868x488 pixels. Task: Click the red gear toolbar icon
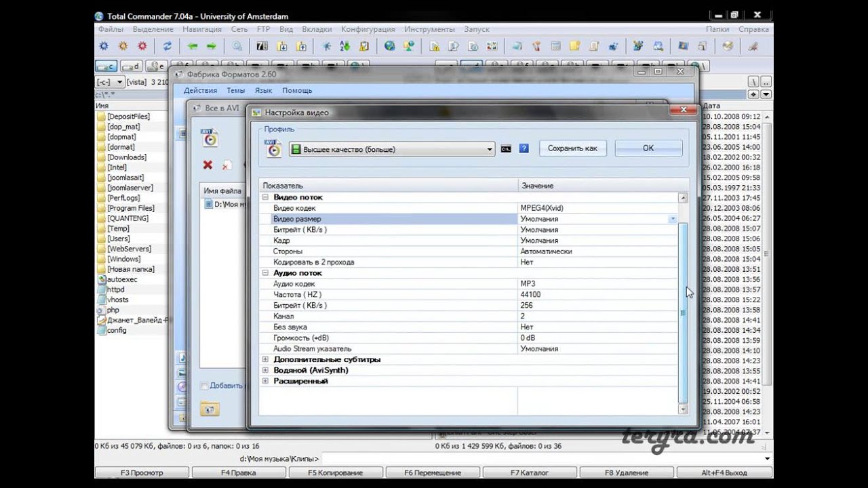pyautogui.click(x=142, y=46)
